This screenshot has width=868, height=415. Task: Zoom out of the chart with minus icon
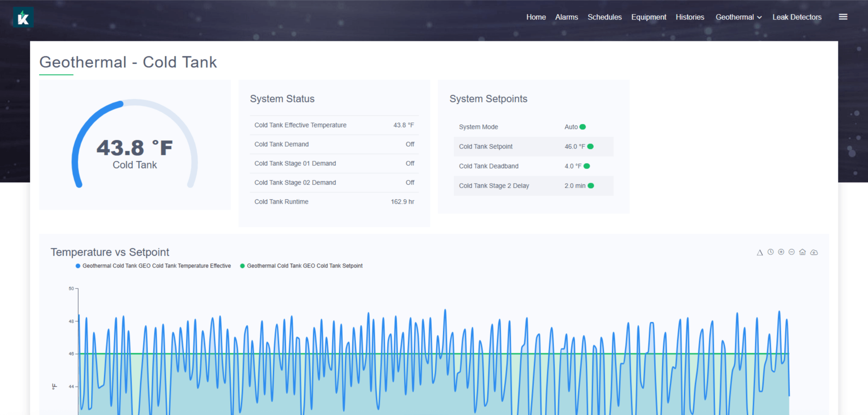click(x=791, y=252)
